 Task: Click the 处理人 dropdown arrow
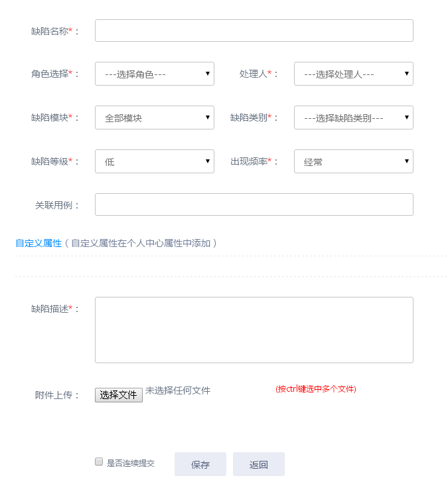point(406,73)
